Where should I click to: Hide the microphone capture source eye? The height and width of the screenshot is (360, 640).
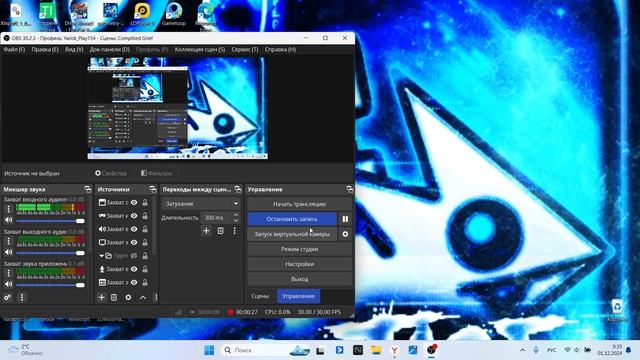[x=134, y=269]
